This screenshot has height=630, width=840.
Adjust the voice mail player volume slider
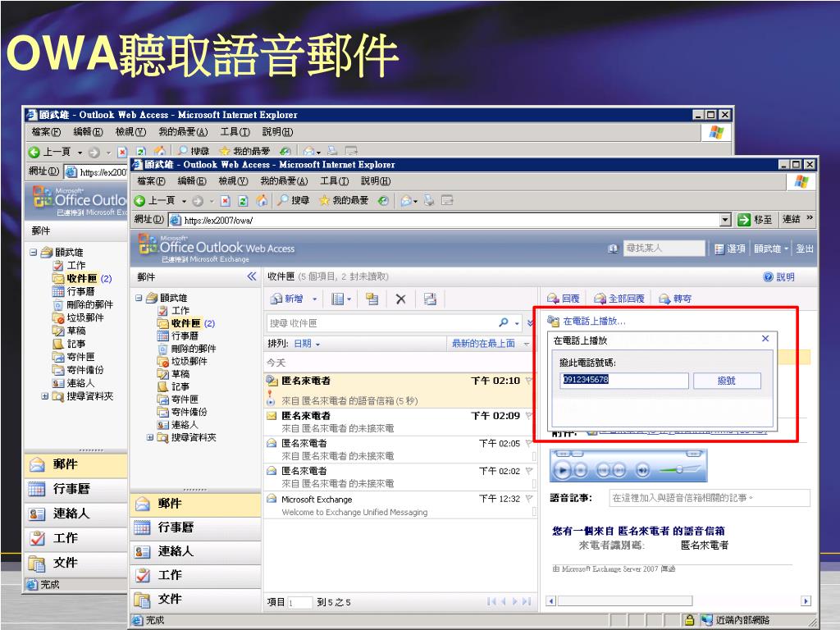tap(678, 469)
